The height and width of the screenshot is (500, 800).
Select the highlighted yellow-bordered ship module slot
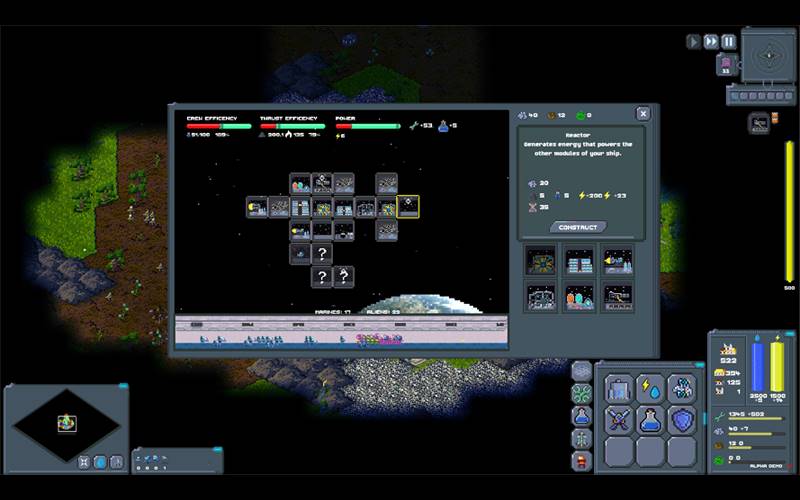tap(408, 207)
